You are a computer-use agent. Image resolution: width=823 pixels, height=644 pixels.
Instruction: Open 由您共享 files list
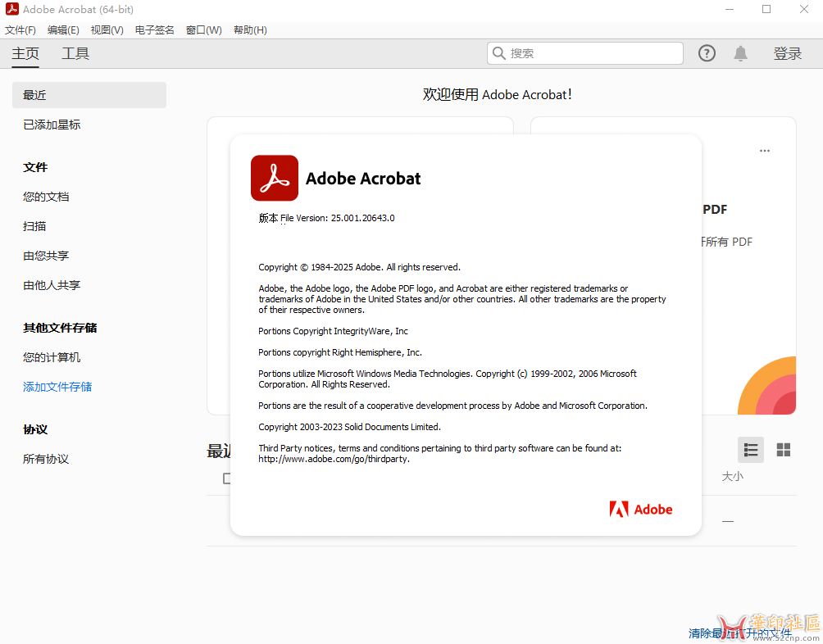[46, 256]
